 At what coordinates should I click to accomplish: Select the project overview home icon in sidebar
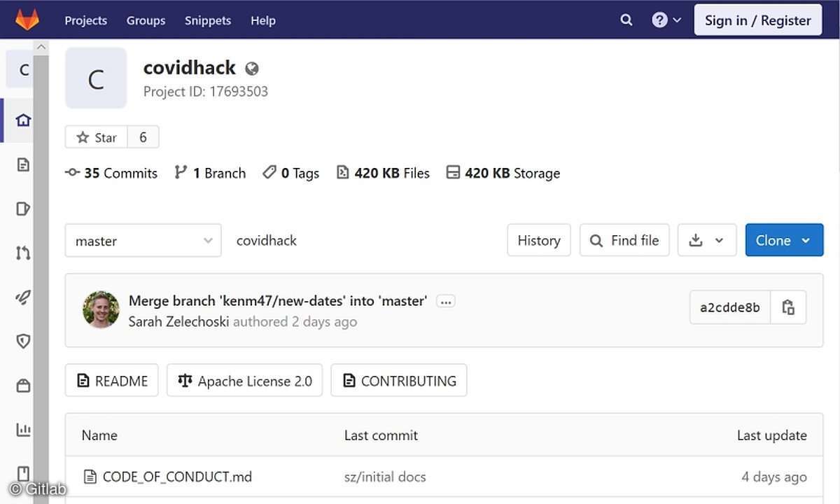tap(23, 120)
